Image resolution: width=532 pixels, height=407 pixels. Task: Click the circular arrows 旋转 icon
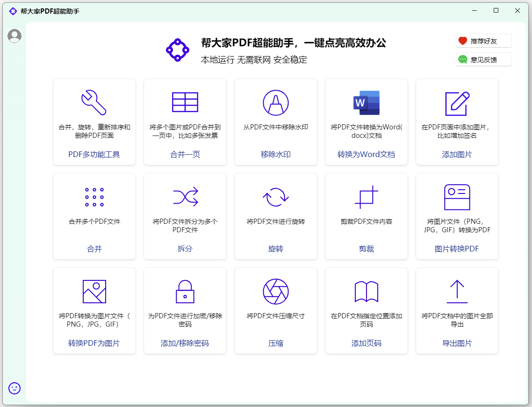click(275, 197)
